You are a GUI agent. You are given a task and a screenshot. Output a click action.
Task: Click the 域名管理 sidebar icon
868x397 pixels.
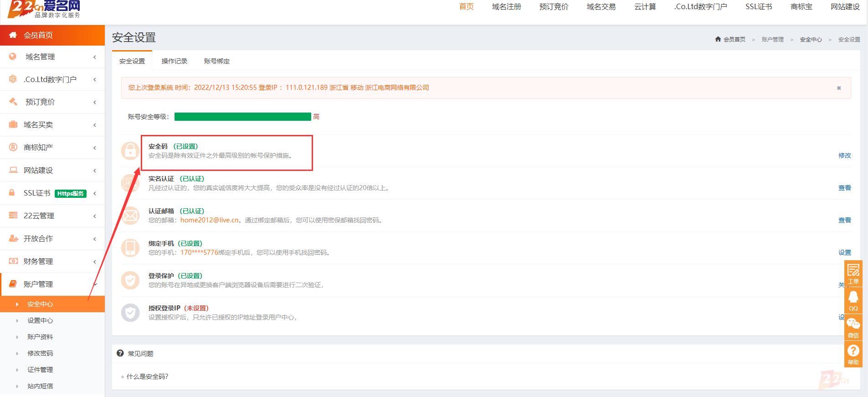tap(13, 57)
